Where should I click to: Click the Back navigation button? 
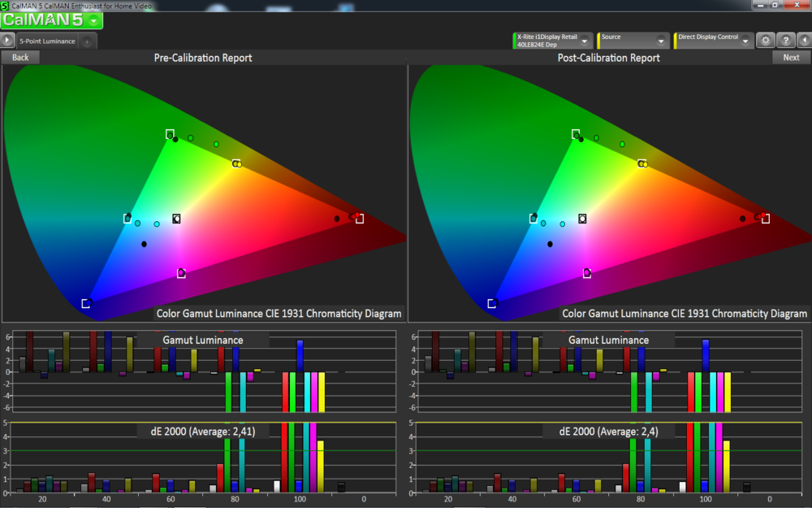(x=19, y=57)
